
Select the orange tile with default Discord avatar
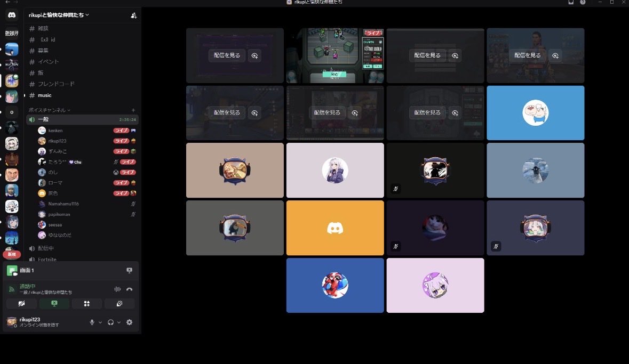335,228
